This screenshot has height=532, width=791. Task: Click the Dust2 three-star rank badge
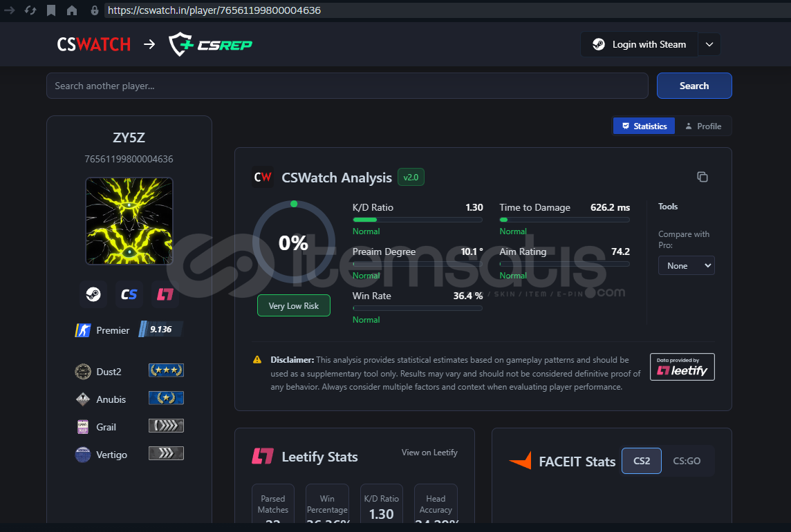[x=166, y=370]
